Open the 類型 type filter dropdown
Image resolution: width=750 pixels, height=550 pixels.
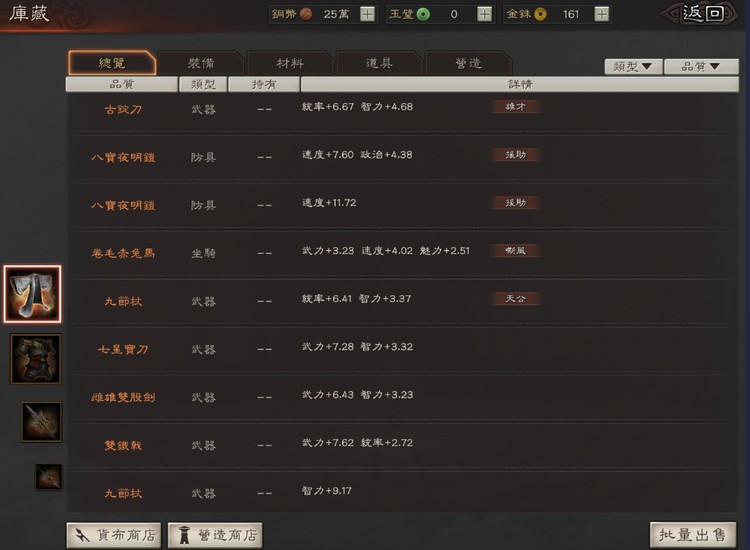633,66
